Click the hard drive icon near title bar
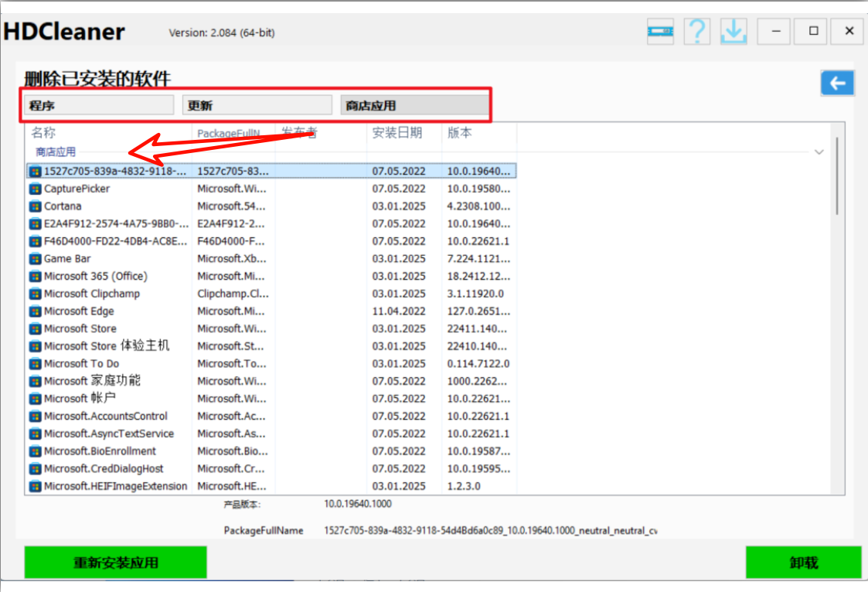 (x=660, y=31)
